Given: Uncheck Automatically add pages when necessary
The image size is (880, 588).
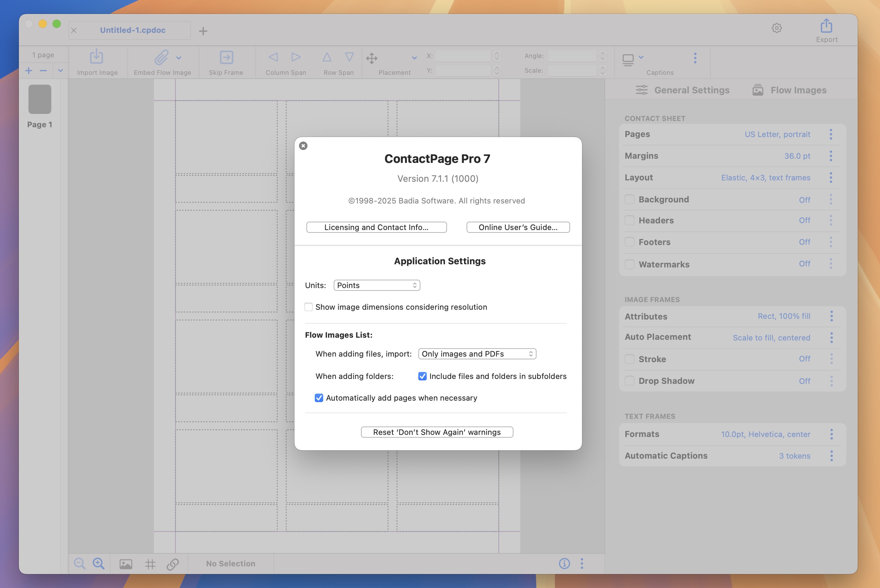Looking at the screenshot, I should 319,398.
